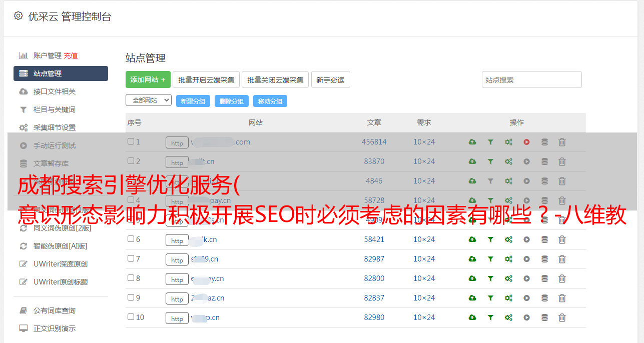Click the cloud upload icon in row 8
This screenshot has width=644, height=343.
(x=472, y=278)
